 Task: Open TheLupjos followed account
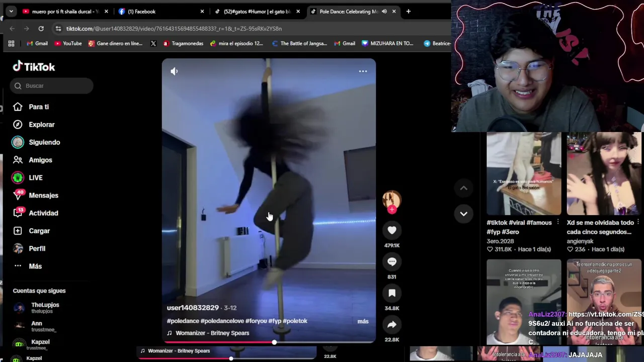45,308
